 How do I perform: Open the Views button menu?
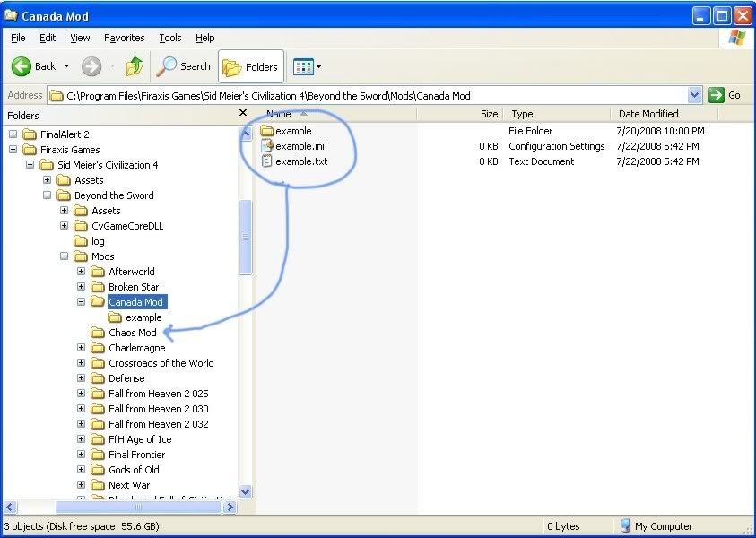pyautogui.click(x=307, y=67)
